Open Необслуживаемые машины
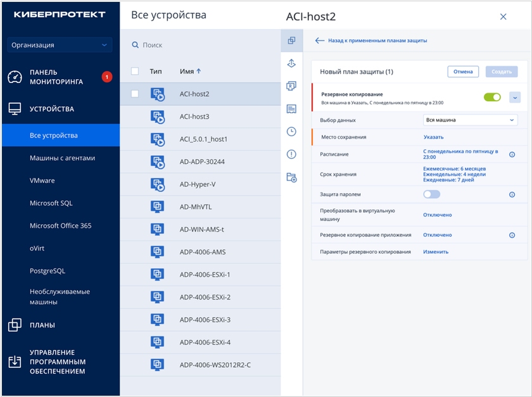This screenshot has width=532, height=397. tap(60, 296)
